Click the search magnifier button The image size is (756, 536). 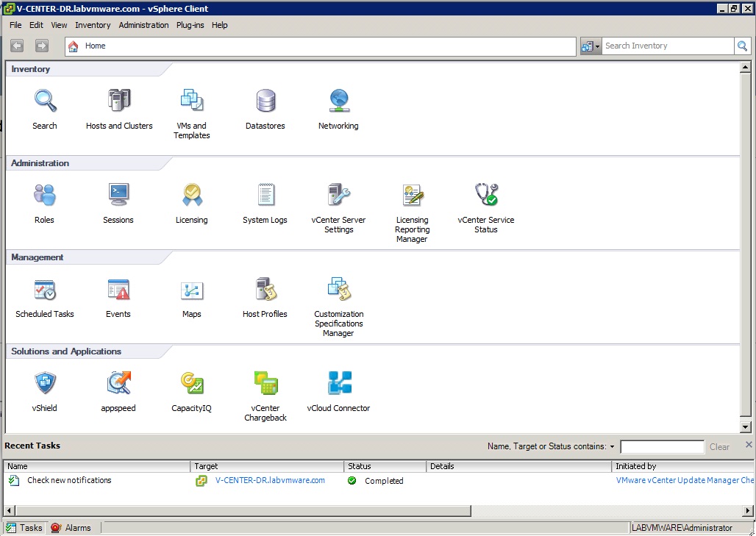pos(743,46)
